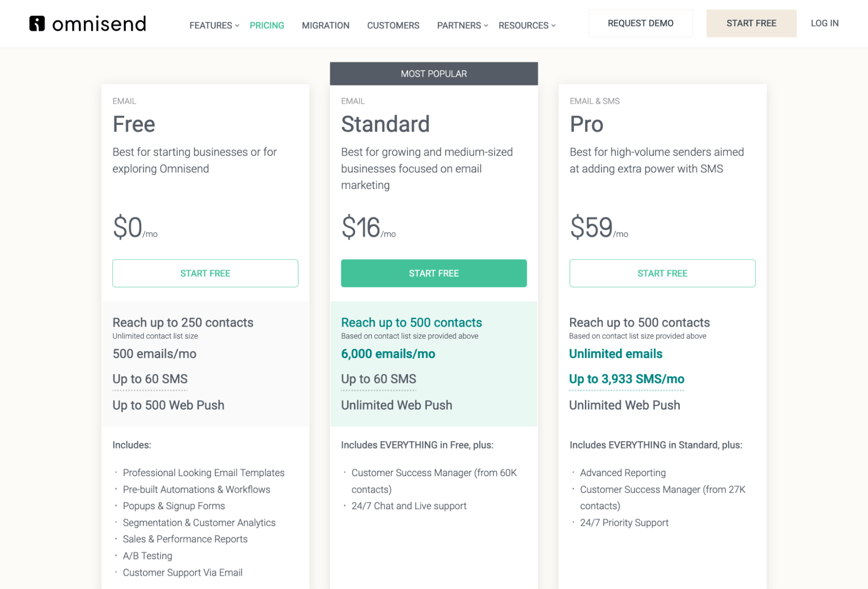This screenshot has height=589, width=868.
Task: Start the Standard plan for free
Action: click(x=433, y=273)
